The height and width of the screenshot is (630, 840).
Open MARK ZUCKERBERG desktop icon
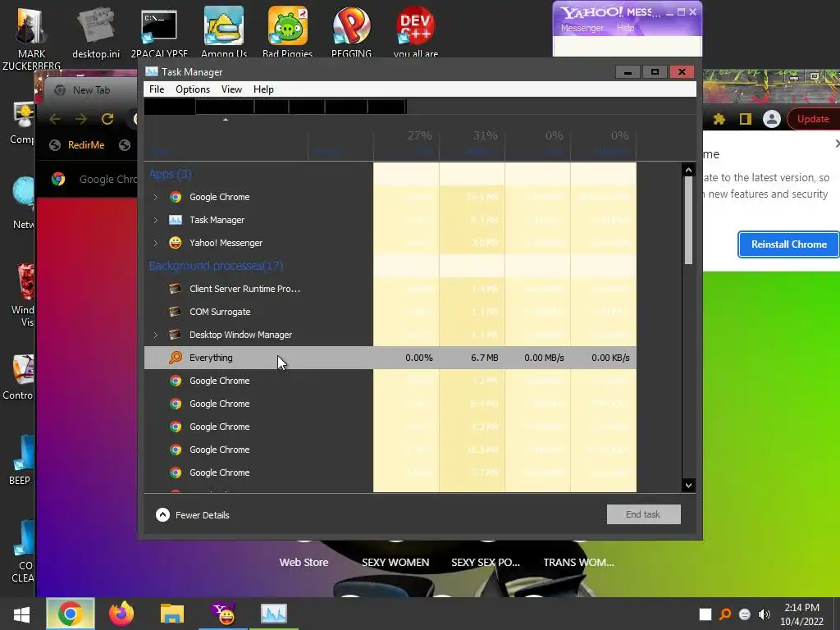tap(31, 38)
